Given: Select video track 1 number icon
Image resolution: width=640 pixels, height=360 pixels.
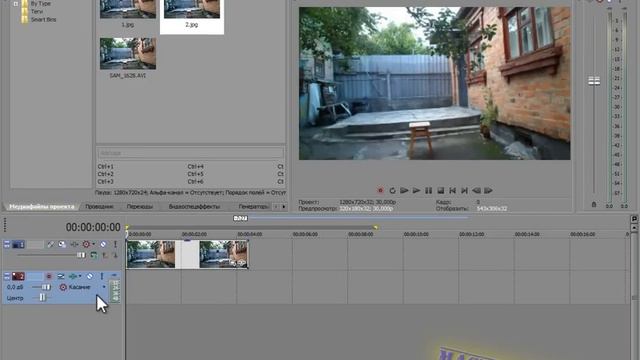Looking at the screenshot, I should pos(18,244).
